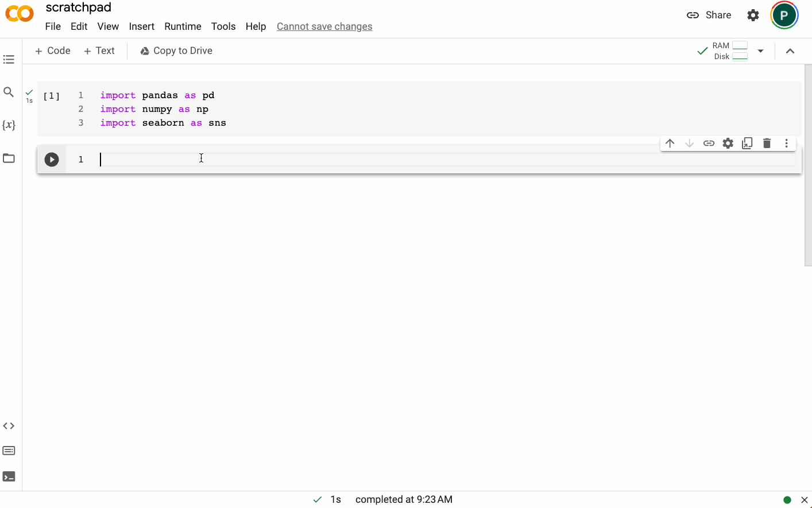The height and width of the screenshot is (508, 812).
Task: Open the Runtime menu
Action: 183,26
